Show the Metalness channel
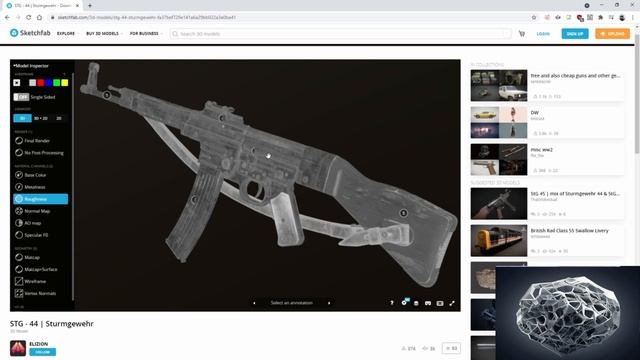 30,187
